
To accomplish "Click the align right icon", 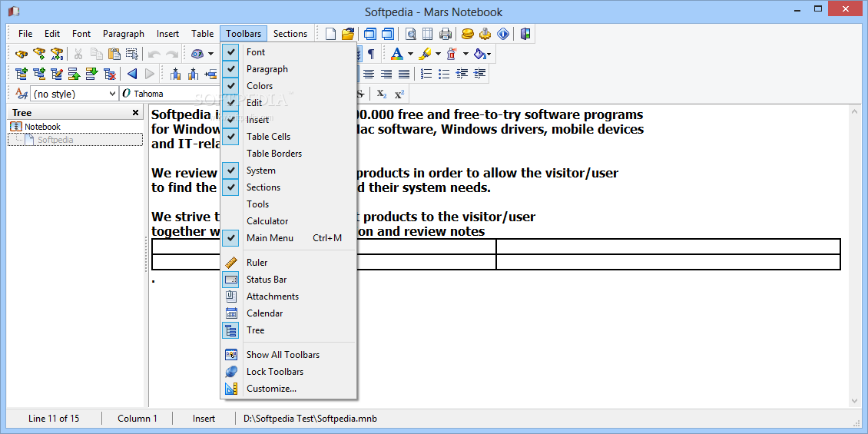I will [386, 74].
